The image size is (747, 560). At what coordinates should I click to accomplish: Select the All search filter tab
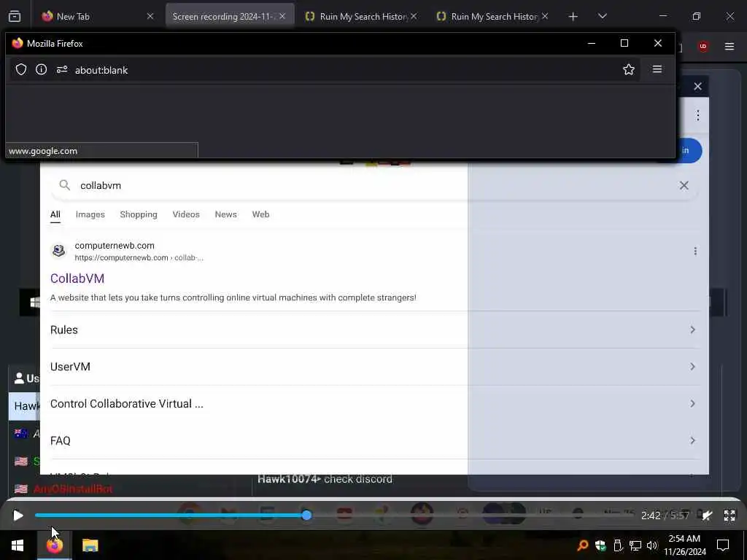(55, 215)
